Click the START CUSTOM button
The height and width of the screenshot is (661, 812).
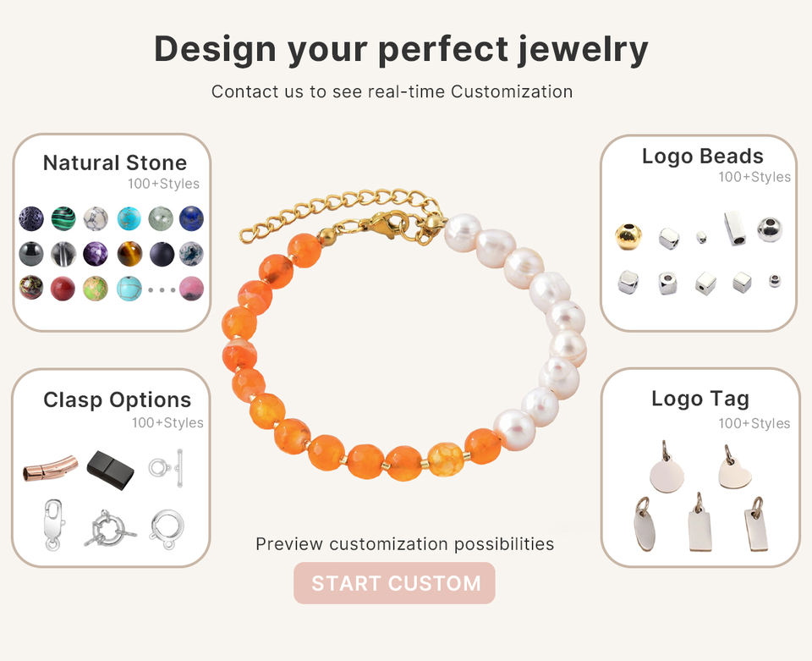click(394, 583)
